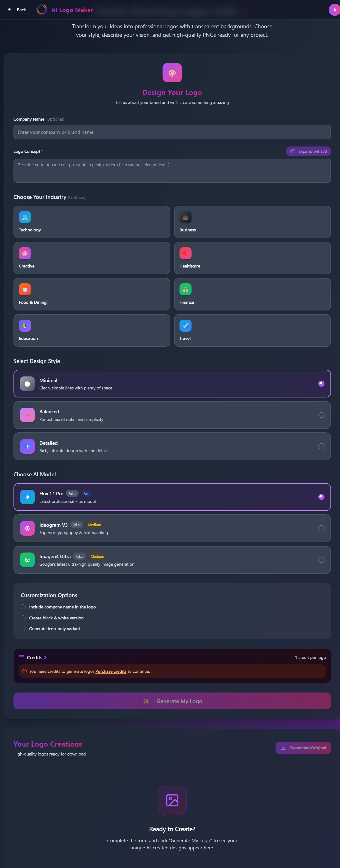The width and height of the screenshot is (340, 868).
Task: Click the Company Name input field
Action: pyautogui.click(x=172, y=132)
